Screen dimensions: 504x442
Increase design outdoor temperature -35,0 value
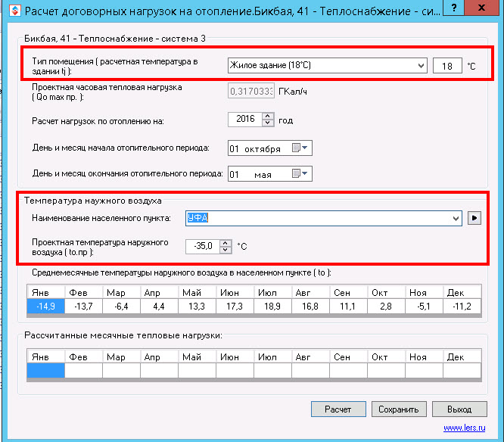pos(225,242)
